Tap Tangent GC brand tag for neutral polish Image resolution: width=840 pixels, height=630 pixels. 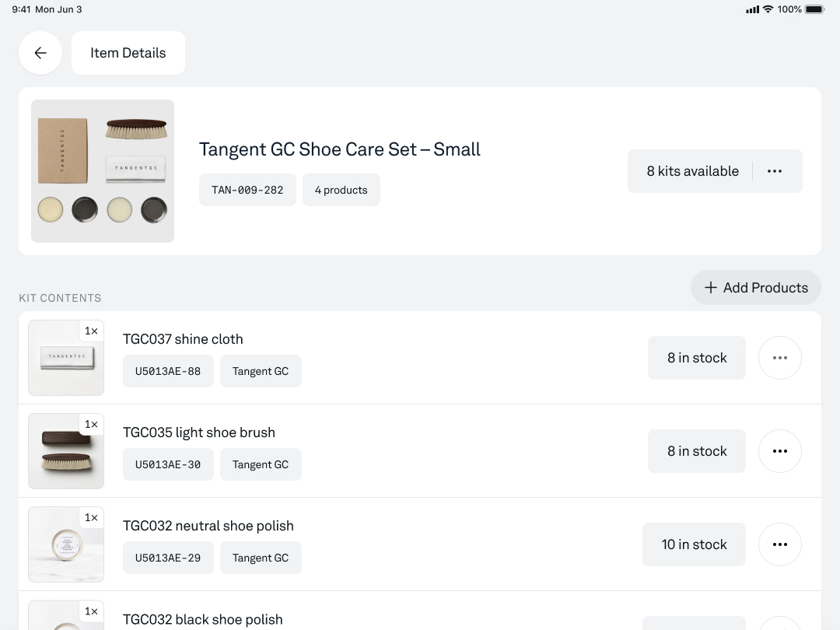(261, 558)
